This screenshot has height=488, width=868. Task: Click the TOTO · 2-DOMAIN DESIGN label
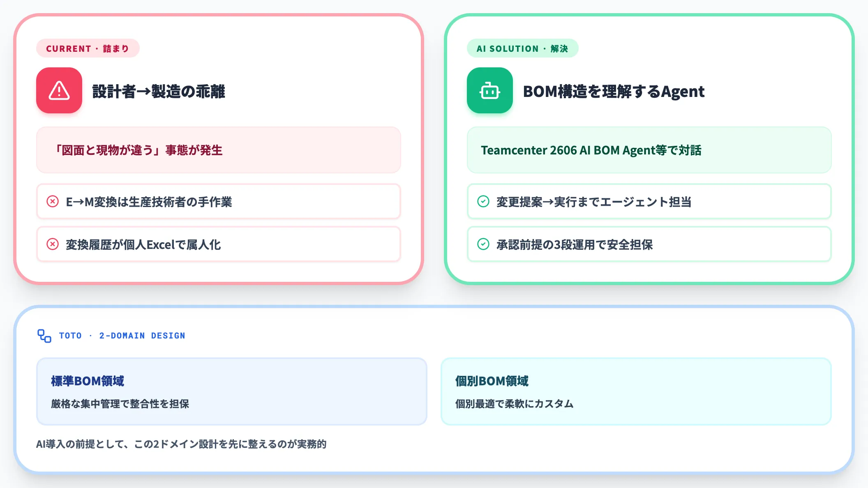point(122,336)
